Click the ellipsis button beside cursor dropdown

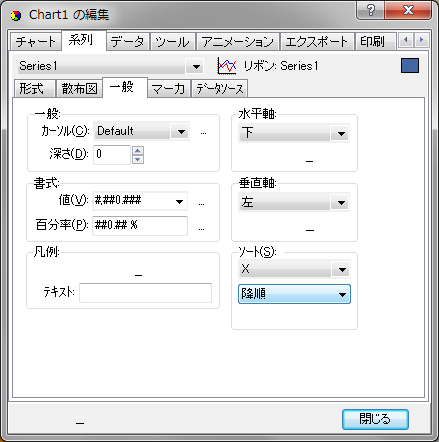[x=203, y=133]
